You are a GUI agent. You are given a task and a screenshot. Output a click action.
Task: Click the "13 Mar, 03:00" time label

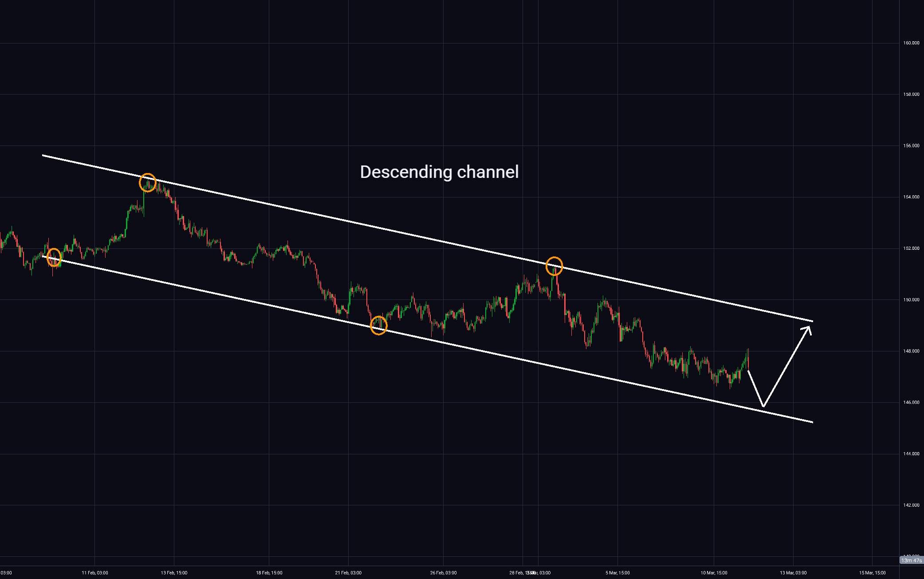[x=793, y=573]
